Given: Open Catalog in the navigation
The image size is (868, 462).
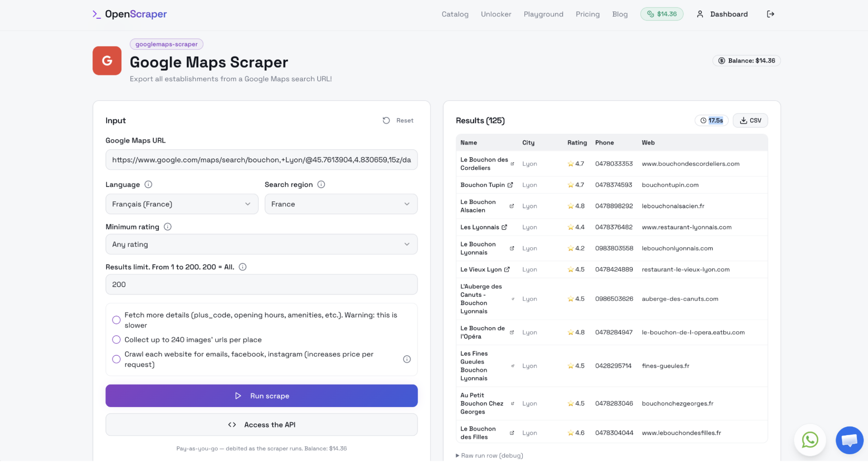Looking at the screenshot, I should click(455, 14).
